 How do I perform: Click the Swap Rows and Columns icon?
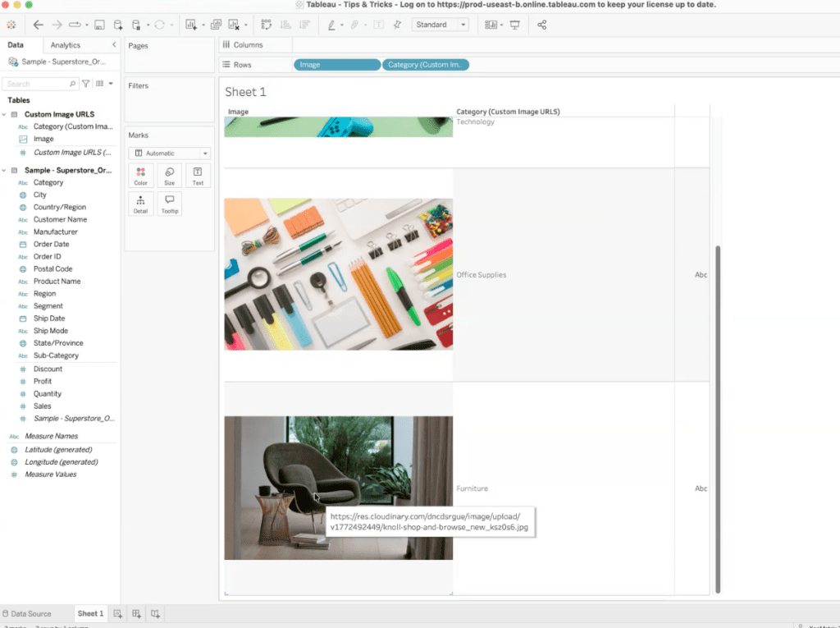[267, 25]
